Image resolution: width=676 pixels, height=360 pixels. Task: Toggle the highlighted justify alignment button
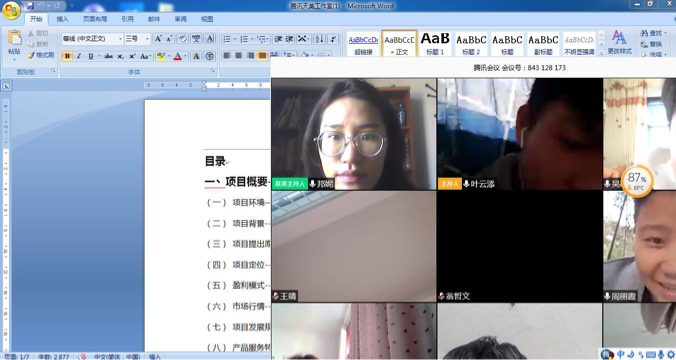pyautogui.click(x=262, y=55)
